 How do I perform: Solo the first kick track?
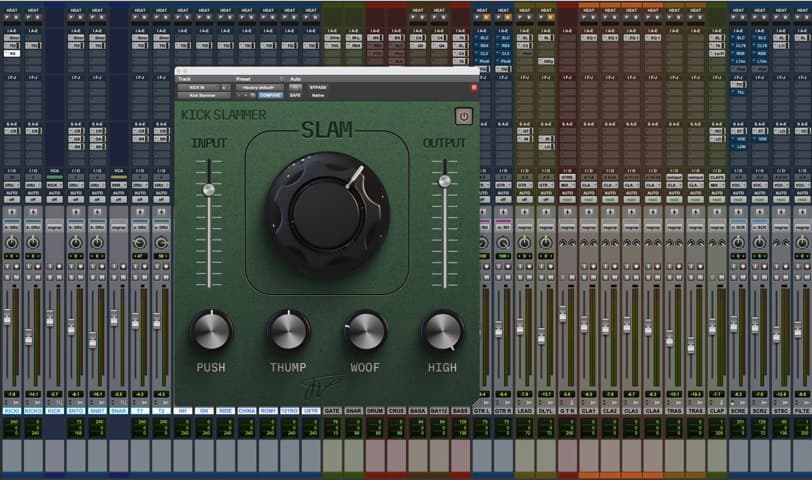point(7,277)
